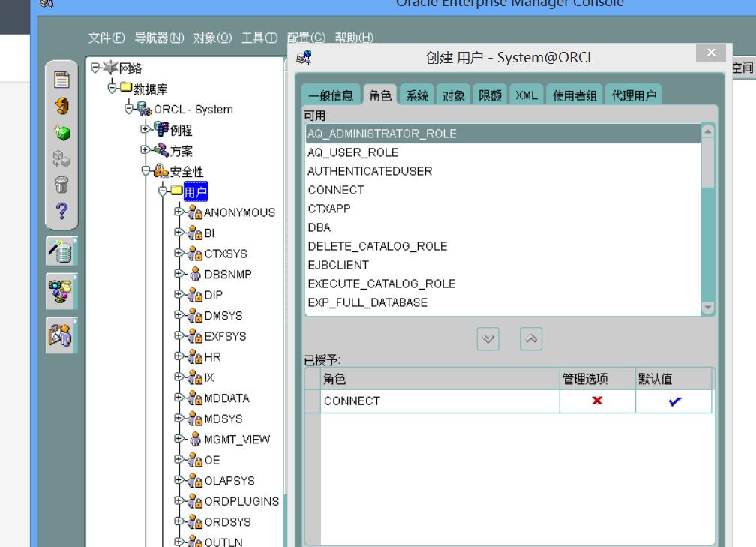Expand the HR user node
Viewport: 756px width, 547px height.
click(x=178, y=356)
